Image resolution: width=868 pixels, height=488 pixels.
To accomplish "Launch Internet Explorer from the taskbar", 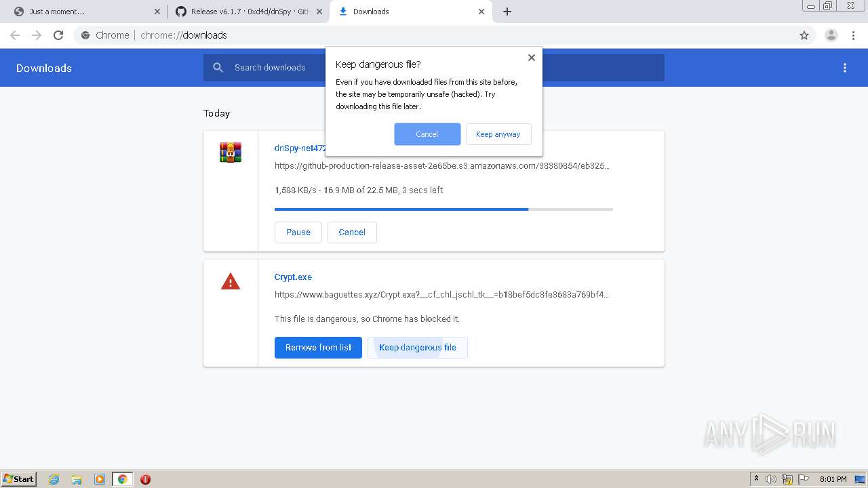I will click(x=54, y=479).
